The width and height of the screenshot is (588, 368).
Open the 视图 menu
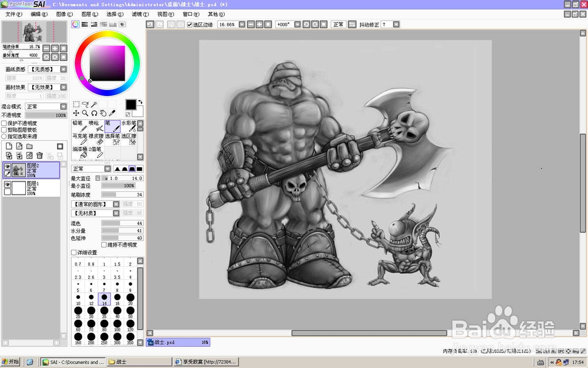165,14
